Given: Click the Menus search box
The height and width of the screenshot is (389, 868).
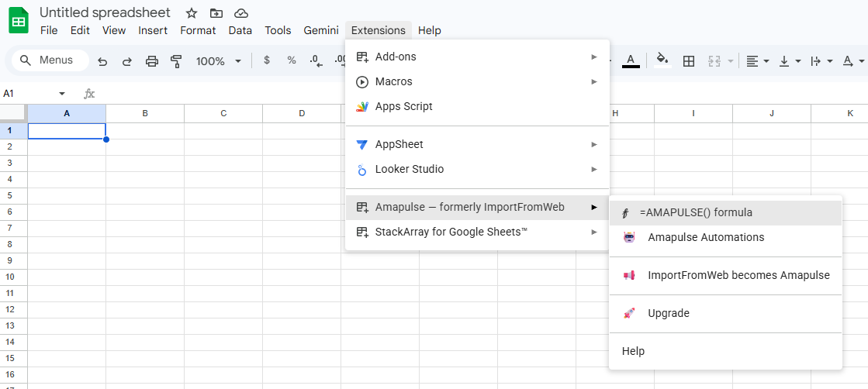Looking at the screenshot, I should click(x=50, y=60).
